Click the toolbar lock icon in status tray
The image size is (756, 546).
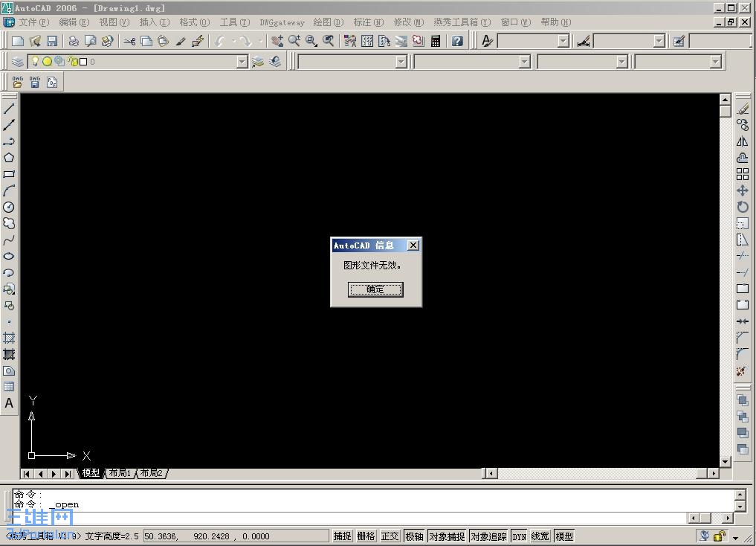click(720, 536)
